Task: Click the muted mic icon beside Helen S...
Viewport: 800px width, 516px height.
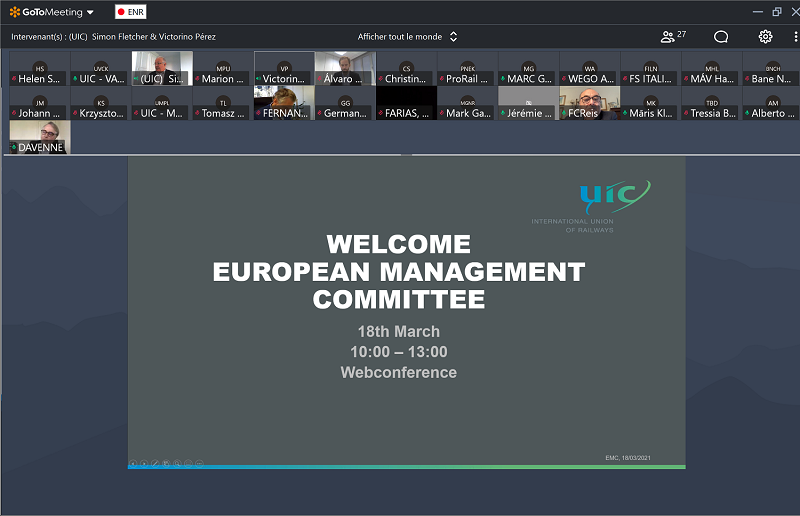Action: click(x=14, y=79)
